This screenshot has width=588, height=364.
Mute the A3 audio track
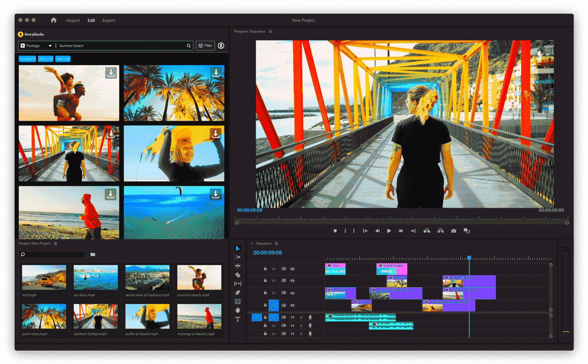[x=293, y=334]
